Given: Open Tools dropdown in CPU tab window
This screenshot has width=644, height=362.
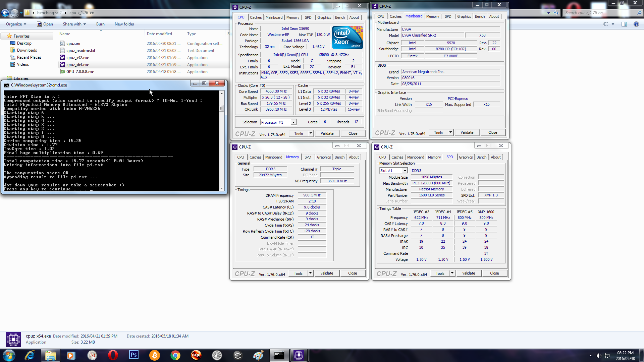Looking at the screenshot, I should (311, 133).
